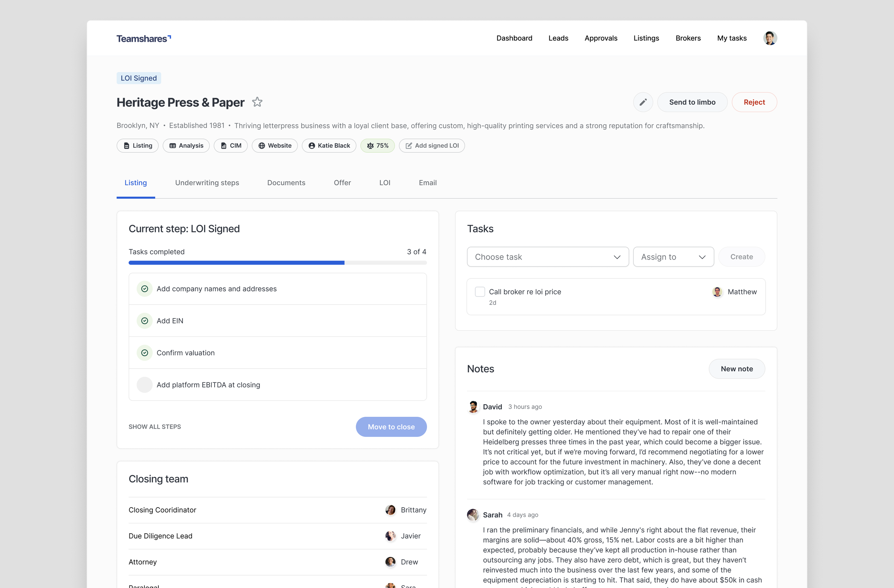Image resolution: width=894 pixels, height=588 pixels.
Task: Open the Listing document chip
Action: 137,146
